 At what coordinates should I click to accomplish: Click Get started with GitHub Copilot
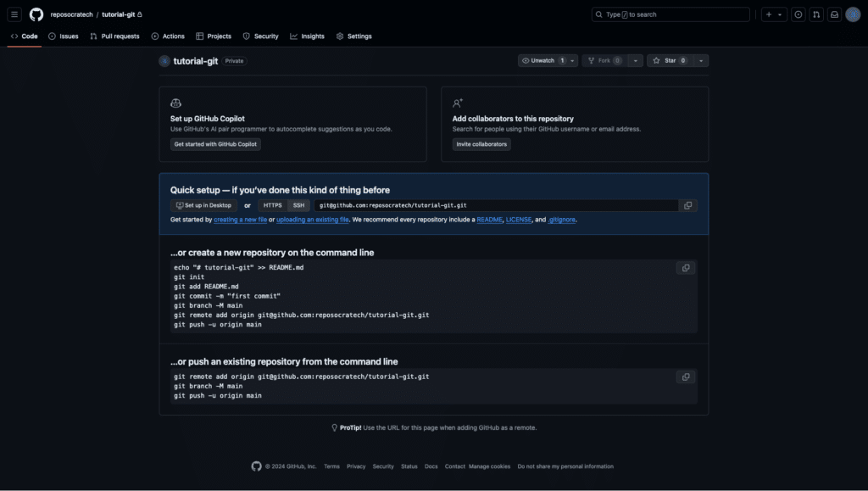(x=215, y=144)
